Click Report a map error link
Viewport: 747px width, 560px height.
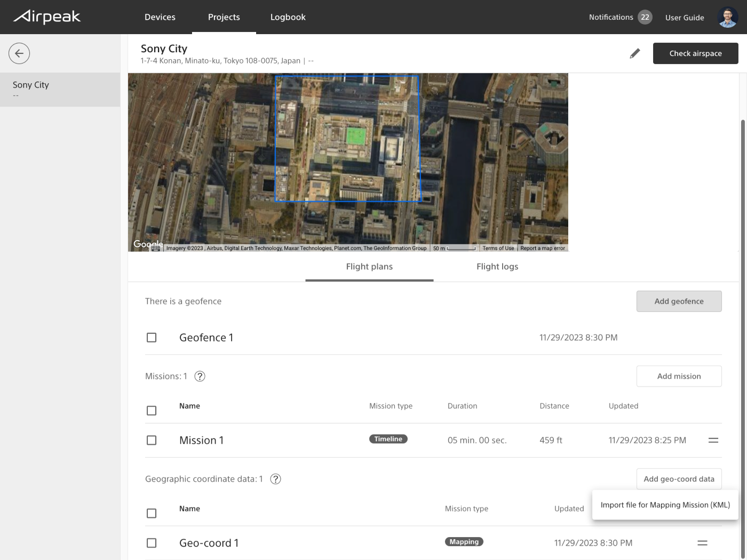coord(543,248)
